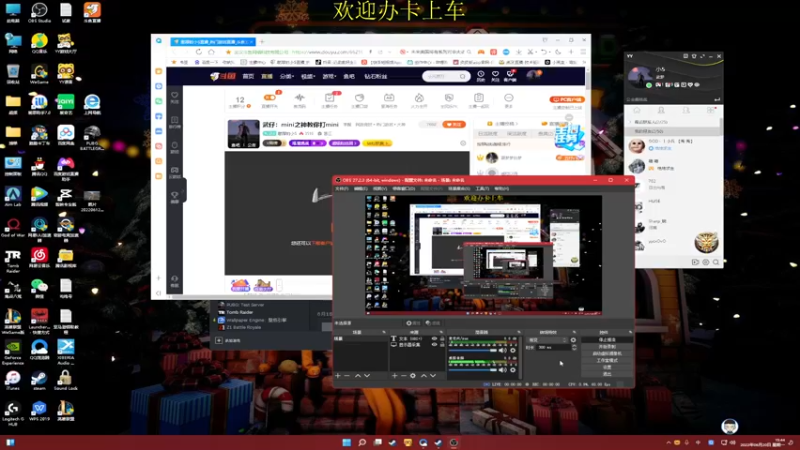Open OBS Tools menu
The image size is (800, 450).
482,189
